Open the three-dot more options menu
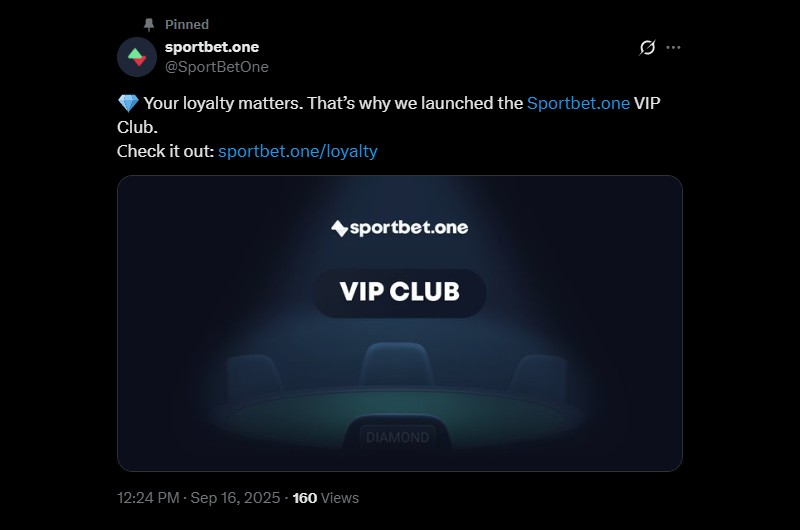This screenshot has width=800, height=530. click(673, 47)
